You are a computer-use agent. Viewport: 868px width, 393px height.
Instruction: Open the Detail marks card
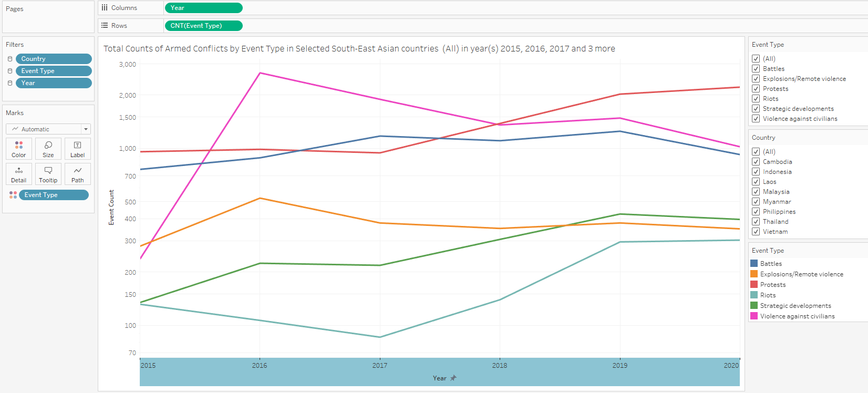[19, 174]
